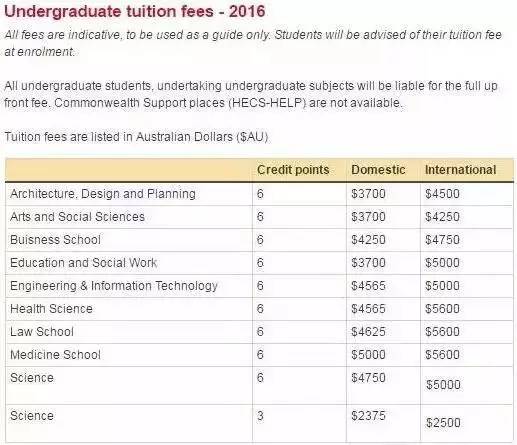Click Engineering & Information Technology row label

point(114,286)
